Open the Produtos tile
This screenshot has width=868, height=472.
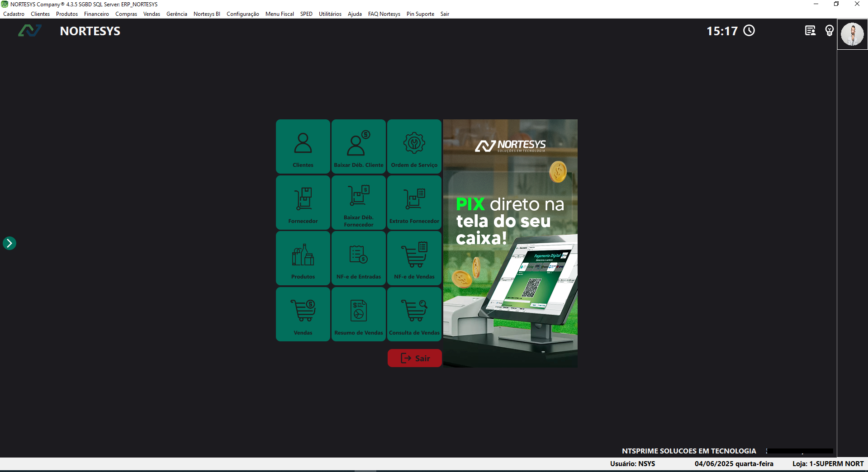(303, 258)
